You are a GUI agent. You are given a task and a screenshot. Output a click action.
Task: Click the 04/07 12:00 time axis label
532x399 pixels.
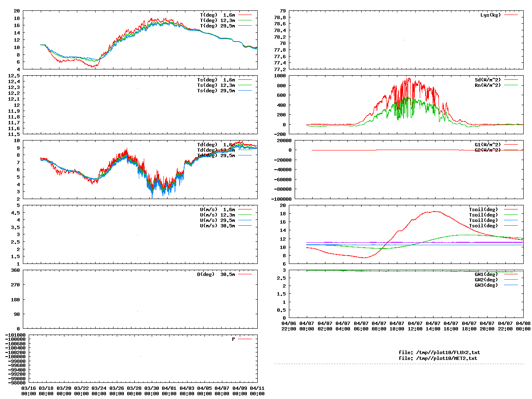click(x=415, y=326)
